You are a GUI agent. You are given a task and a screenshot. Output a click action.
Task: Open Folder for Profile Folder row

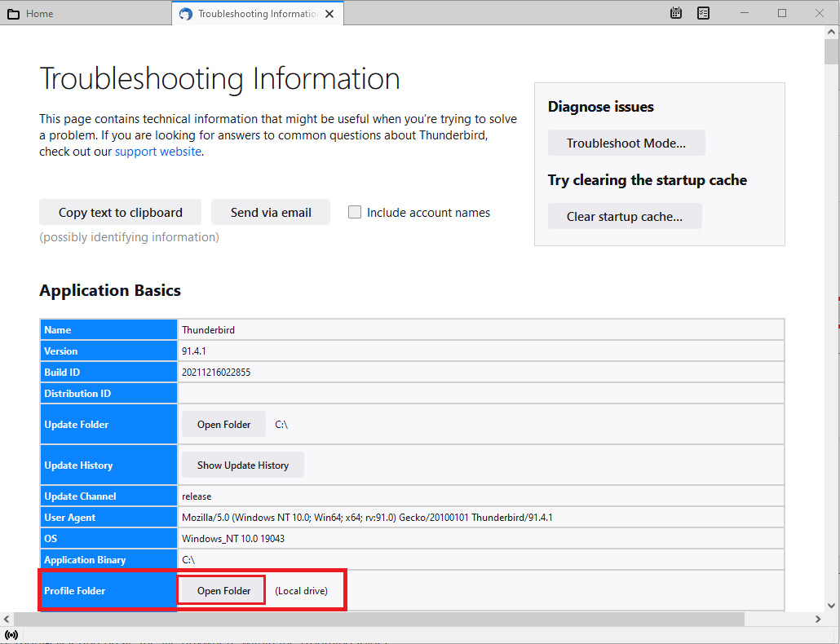click(224, 590)
